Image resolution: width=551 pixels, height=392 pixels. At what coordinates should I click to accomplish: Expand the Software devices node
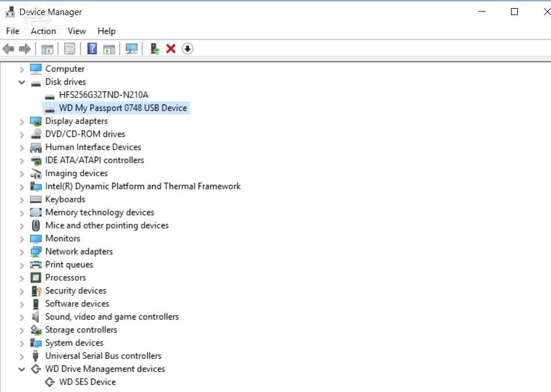coord(21,304)
